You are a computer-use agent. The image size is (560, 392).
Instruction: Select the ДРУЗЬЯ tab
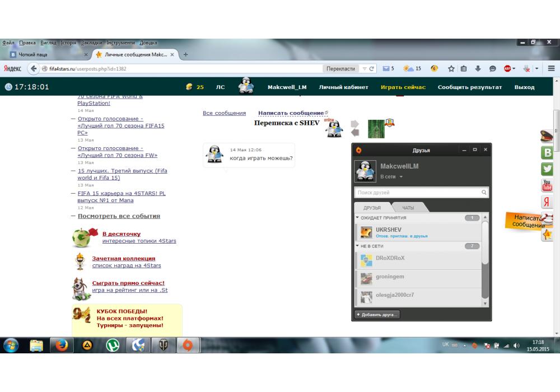pos(372,208)
